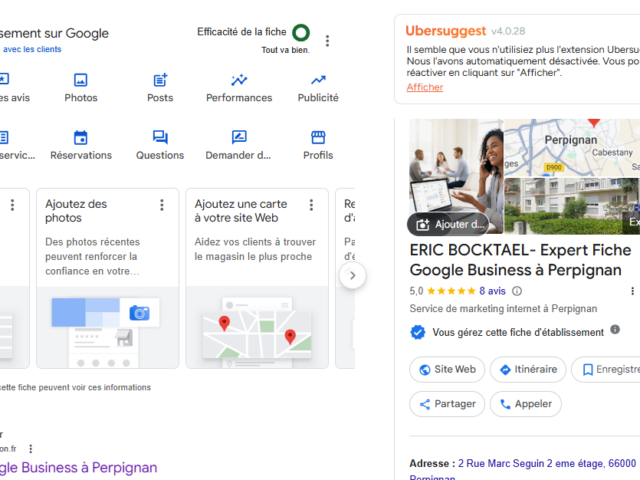The height and width of the screenshot is (480, 640).
Task: Open options menu on Ajoutez une carte card
Action: pos(312,205)
